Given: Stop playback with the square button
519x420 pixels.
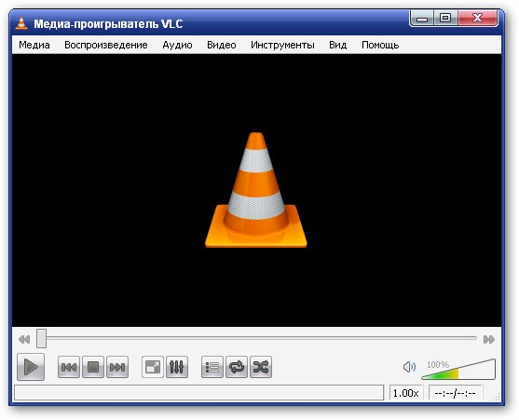Looking at the screenshot, I should pyautogui.click(x=93, y=367).
